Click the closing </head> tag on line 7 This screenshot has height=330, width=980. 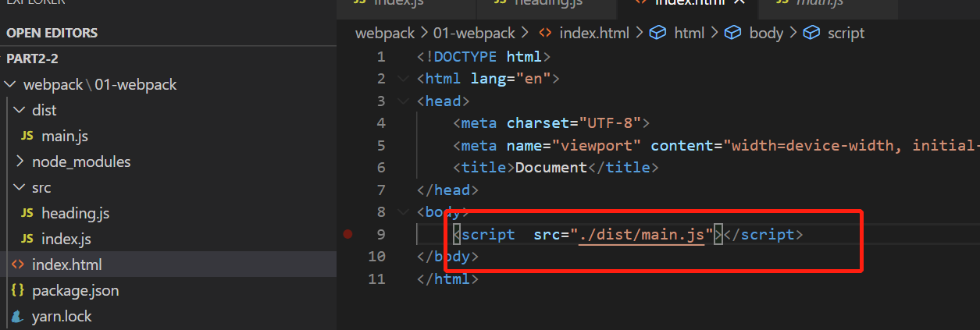pos(447,190)
